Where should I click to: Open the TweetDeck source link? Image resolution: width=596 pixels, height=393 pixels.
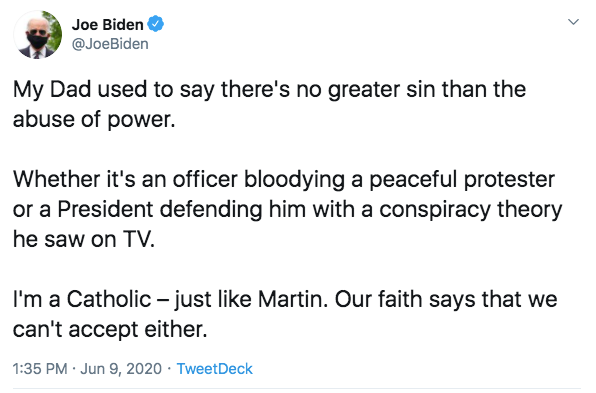click(214, 369)
